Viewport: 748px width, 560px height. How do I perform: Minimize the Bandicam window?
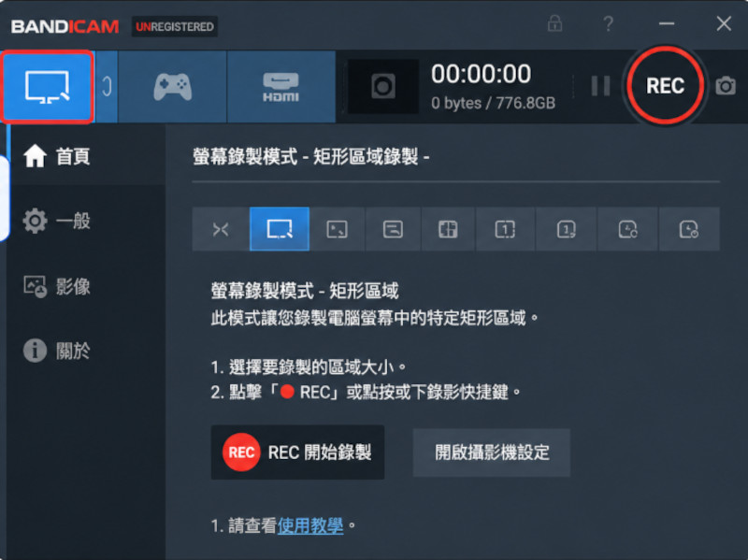click(667, 23)
